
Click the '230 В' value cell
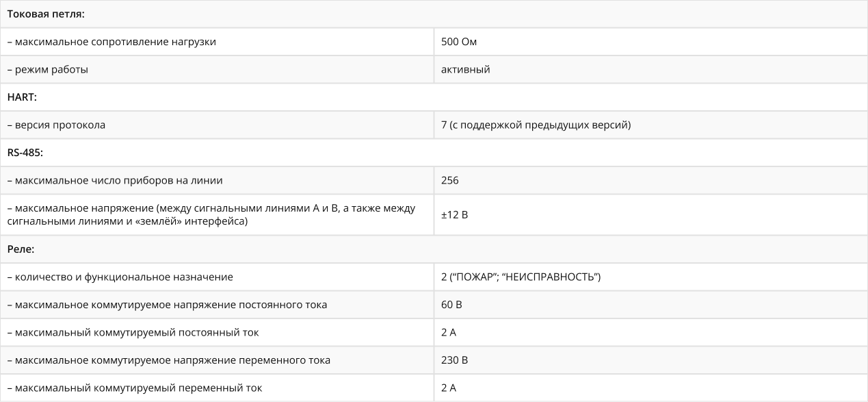(x=650, y=360)
